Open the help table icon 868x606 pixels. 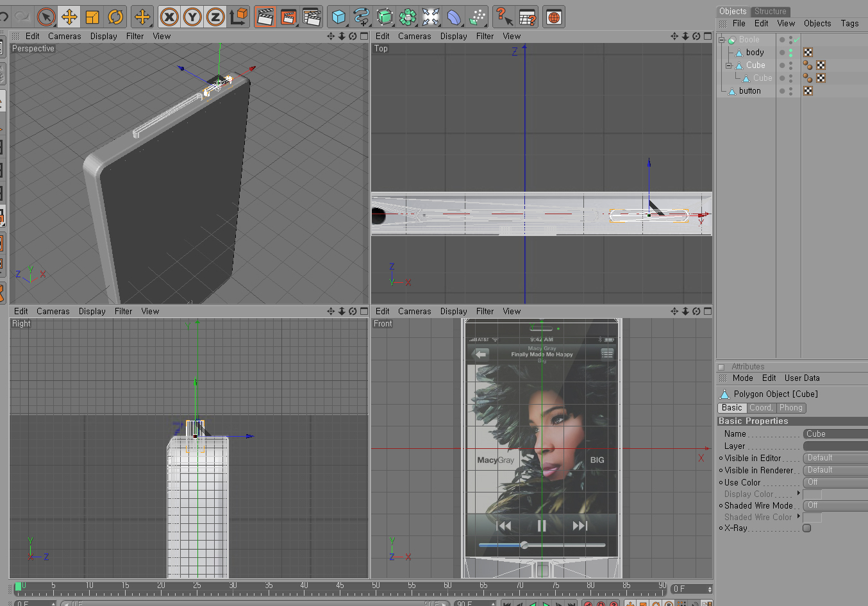tap(527, 17)
